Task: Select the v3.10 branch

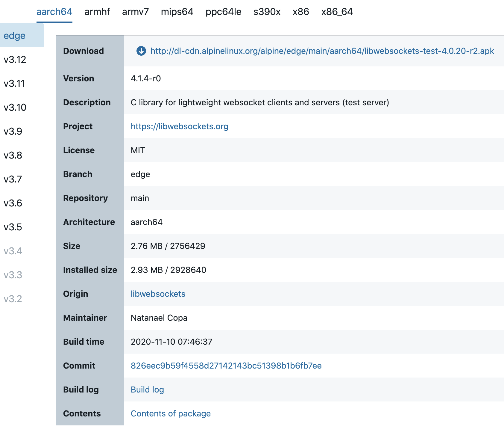Action: tap(15, 107)
